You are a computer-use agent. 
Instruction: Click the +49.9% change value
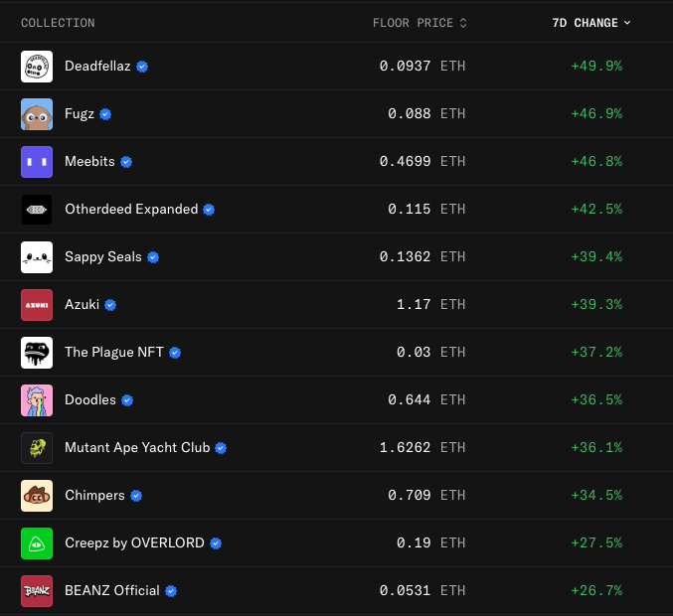pyautogui.click(x=596, y=66)
